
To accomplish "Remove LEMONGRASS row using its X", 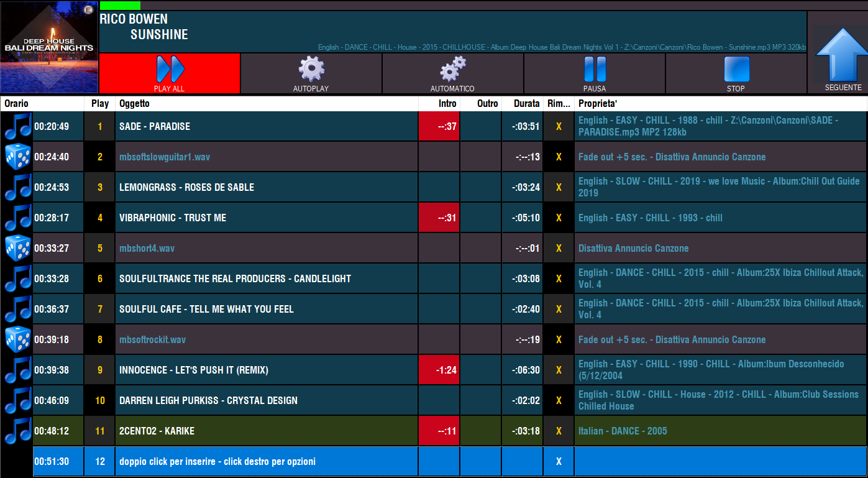I will (x=559, y=187).
